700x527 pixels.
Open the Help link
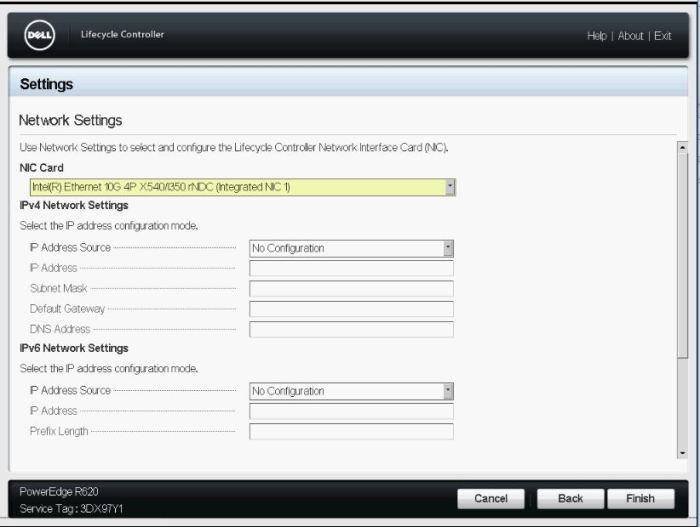point(596,36)
